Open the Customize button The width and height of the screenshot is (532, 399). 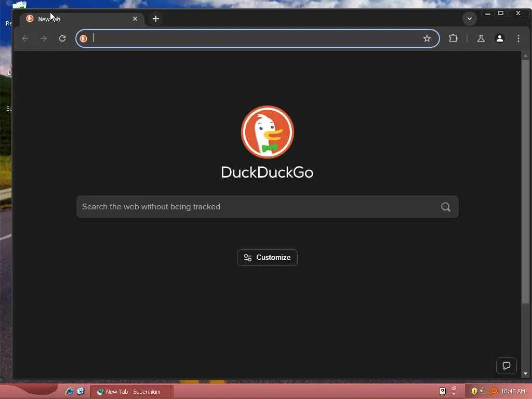click(267, 258)
